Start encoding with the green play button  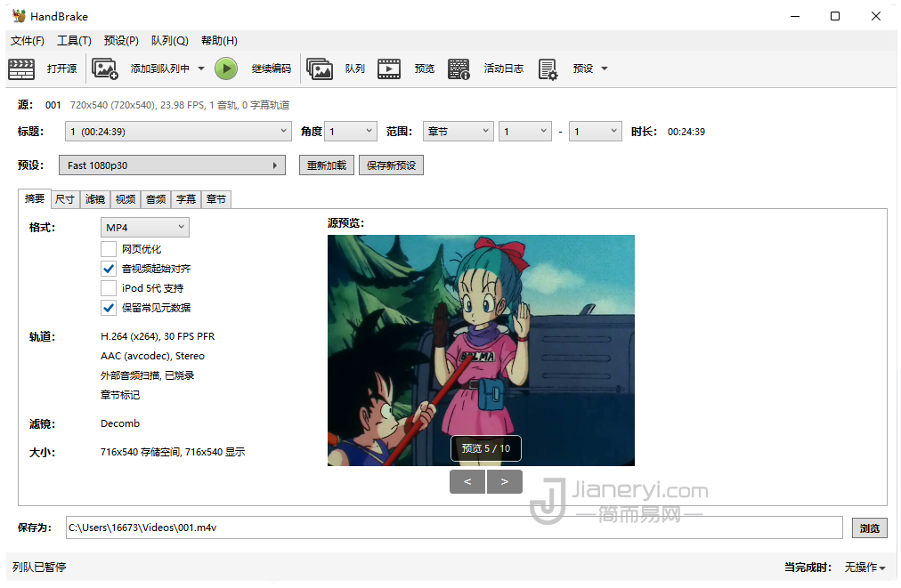pyautogui.click(x=226, y=68)
